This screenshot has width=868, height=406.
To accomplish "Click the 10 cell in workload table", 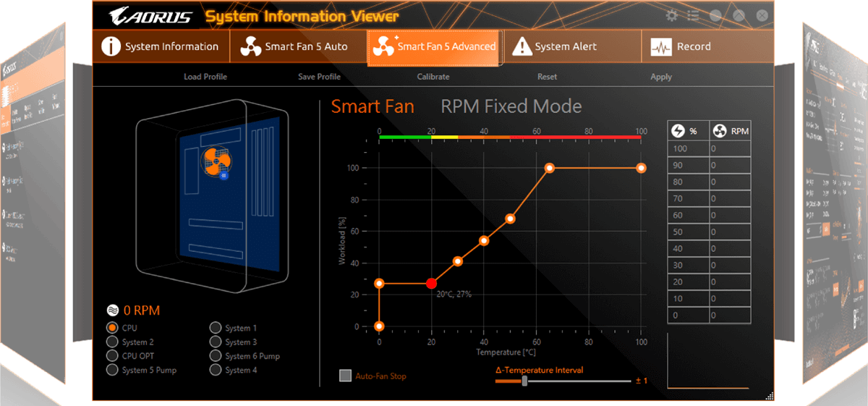I will [x=688, y=299].
